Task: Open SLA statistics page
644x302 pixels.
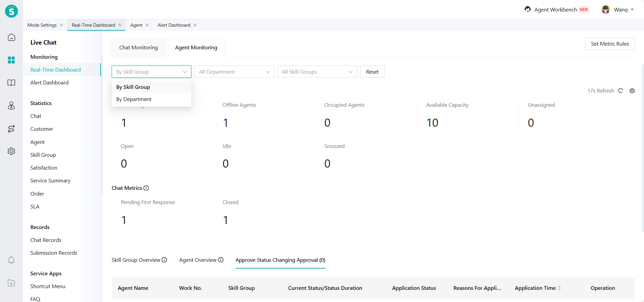Action: pos(35,206)
